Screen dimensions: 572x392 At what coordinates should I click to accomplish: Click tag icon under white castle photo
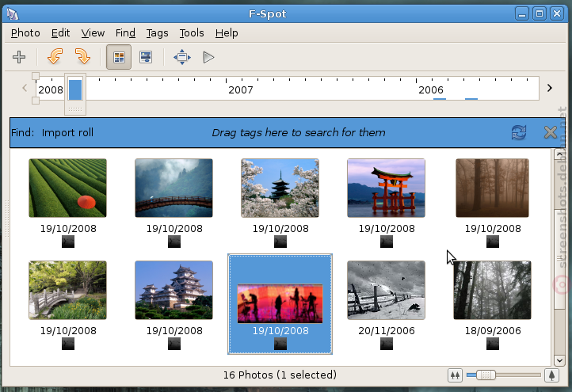pos(174,344)
